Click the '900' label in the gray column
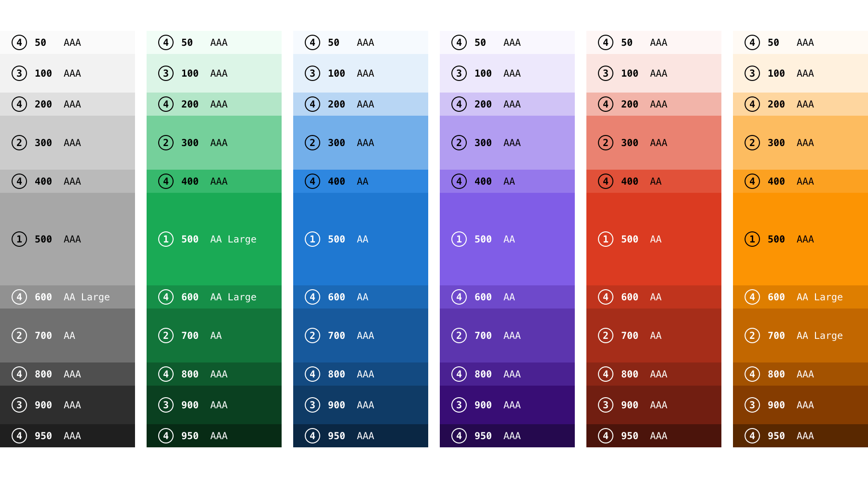The image size is (868, 483). click(43, 405)
